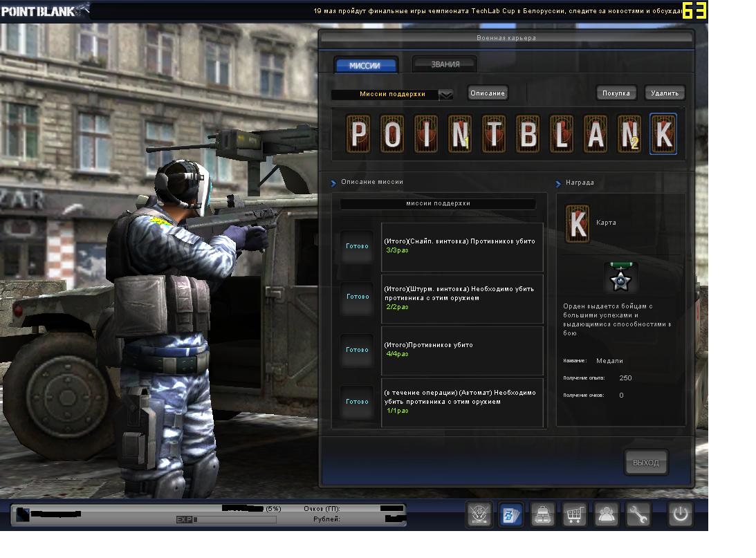Select the letter P mission card
The image size is (756, 558).
(358, 133)
